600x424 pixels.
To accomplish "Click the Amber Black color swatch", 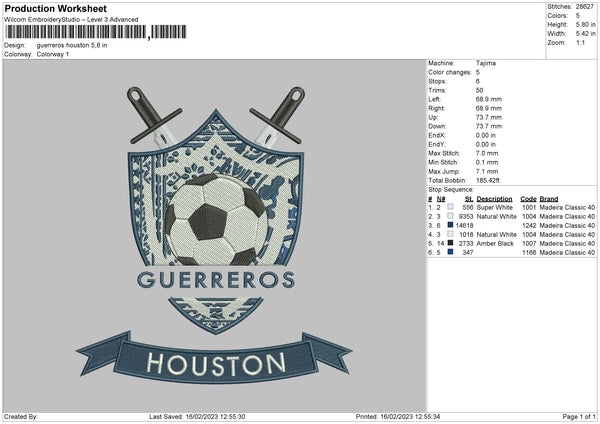I will pyautogui.click(x=450, y=243).
